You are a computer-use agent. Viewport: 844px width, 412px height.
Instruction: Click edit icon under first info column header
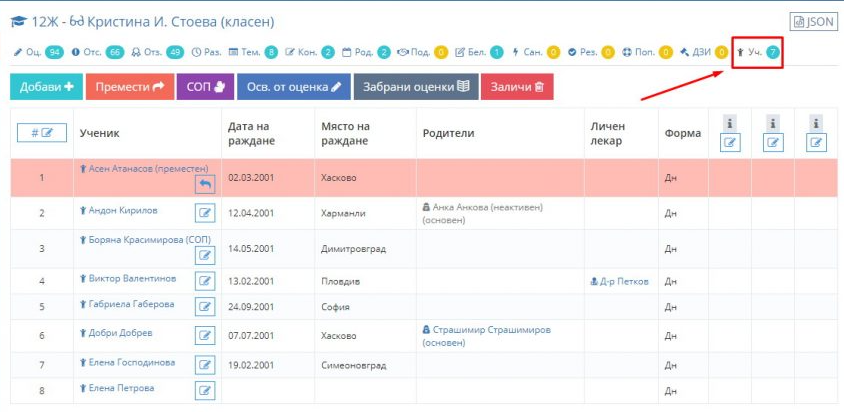point(731,143)
